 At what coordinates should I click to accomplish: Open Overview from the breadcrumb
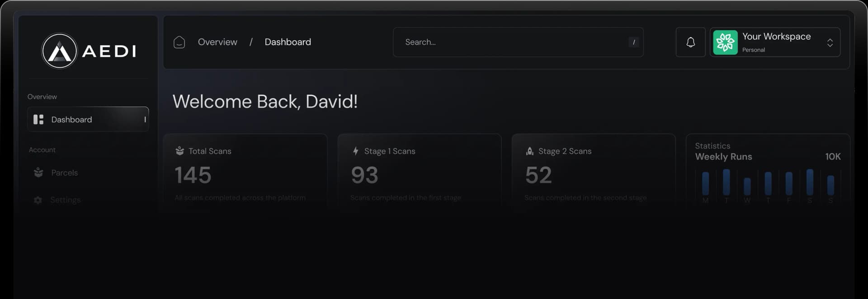pos(217,42)
